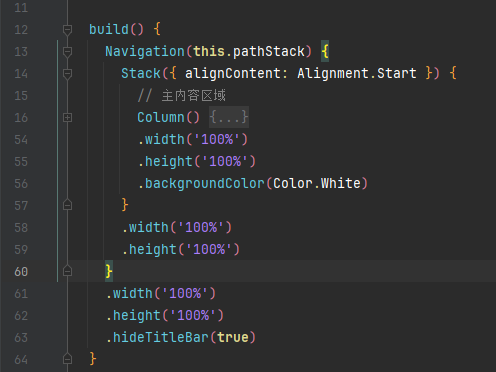Place cursor on Navigation keyword
The width and height of the screenshot is (496, 372).
pyautogui.click(x=145, y=52)
